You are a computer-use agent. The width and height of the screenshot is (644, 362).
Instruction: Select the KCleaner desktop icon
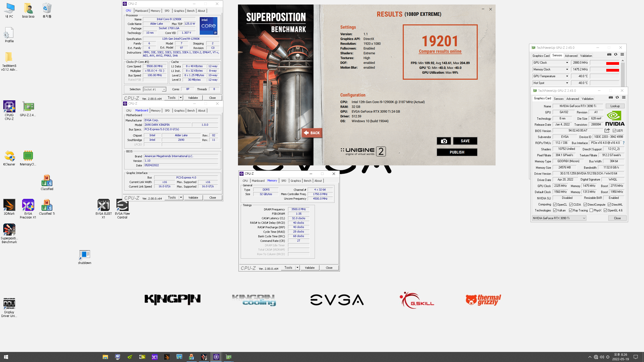(x=9, y=158)
